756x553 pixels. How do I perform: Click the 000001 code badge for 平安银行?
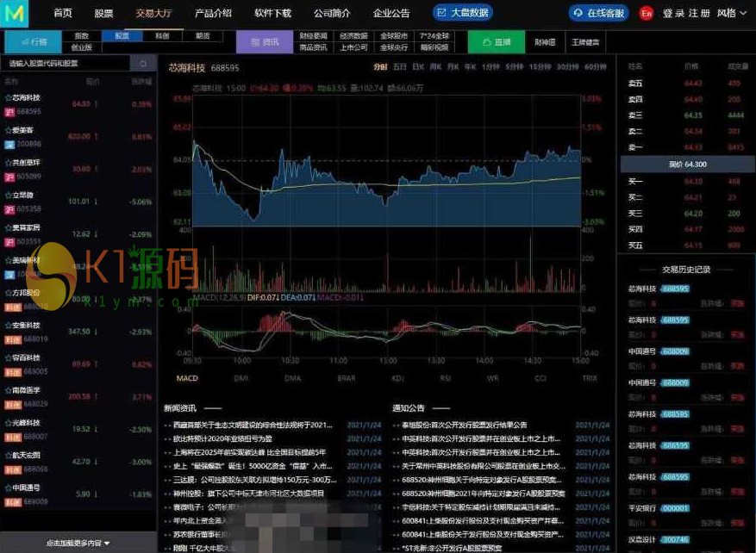(x=675, y=508)
